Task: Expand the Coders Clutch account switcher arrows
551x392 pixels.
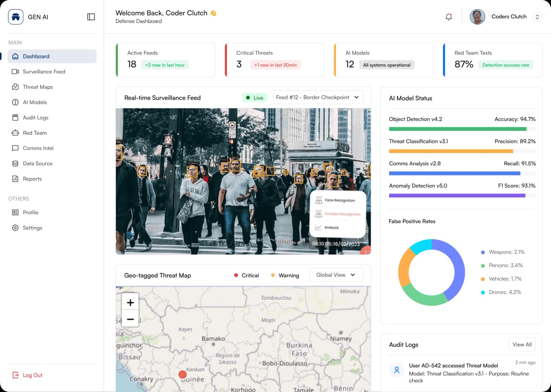Action: (537, 17)
